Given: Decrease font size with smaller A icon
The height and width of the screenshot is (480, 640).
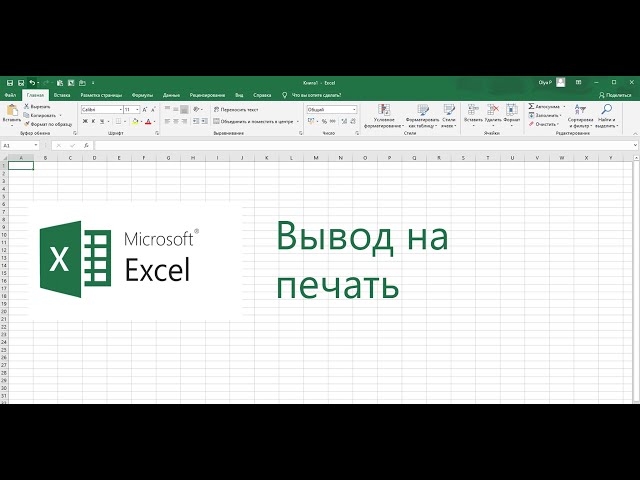Looking at the screenshot, I should (153, 109).
